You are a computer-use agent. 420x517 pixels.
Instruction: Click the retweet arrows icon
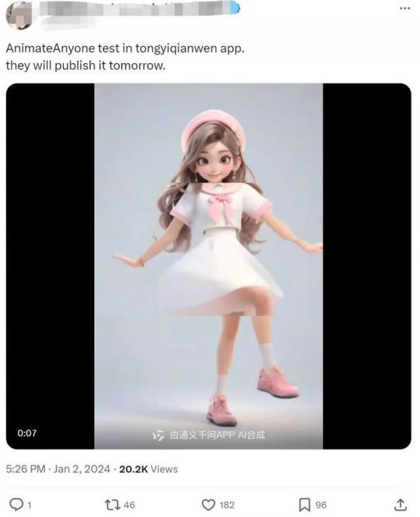(x=111, y=505)
